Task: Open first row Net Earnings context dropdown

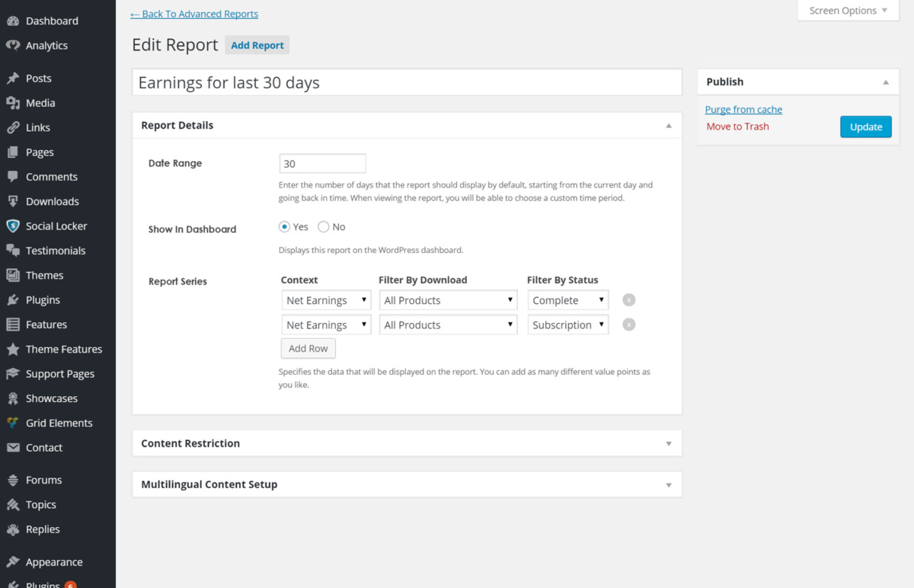Action: [x=326, y=301]
